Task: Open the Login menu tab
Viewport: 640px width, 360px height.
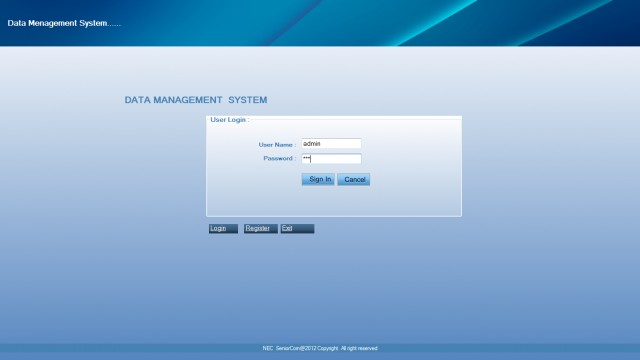Action: point(223,229)
